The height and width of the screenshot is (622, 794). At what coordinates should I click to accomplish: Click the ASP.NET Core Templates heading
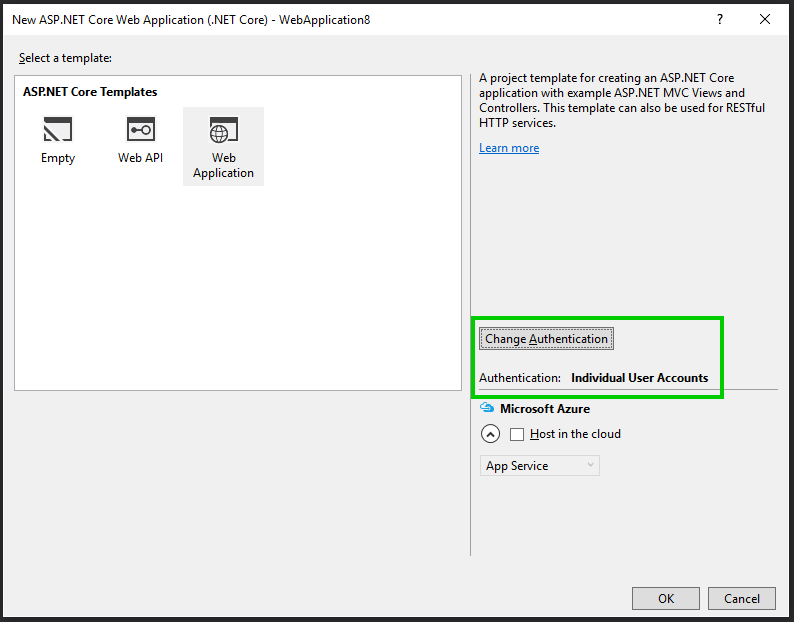[x=90, y=92]
